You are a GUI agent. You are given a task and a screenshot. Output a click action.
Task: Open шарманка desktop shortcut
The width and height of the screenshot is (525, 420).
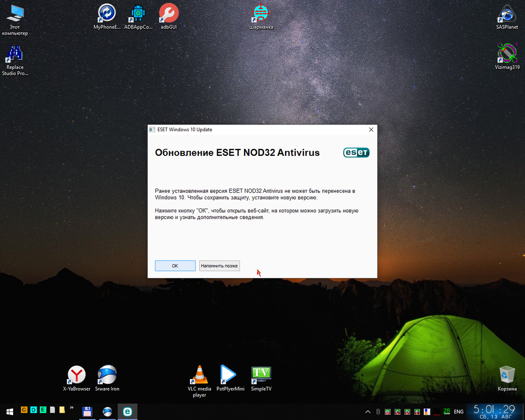click(x=261, y=17)
